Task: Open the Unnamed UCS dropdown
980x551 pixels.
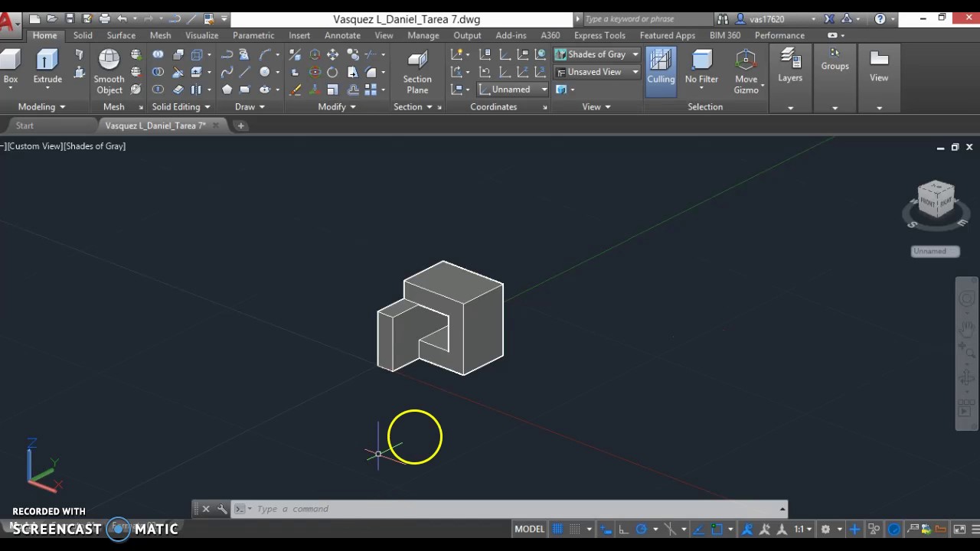Action: click(x=513, y=90)
